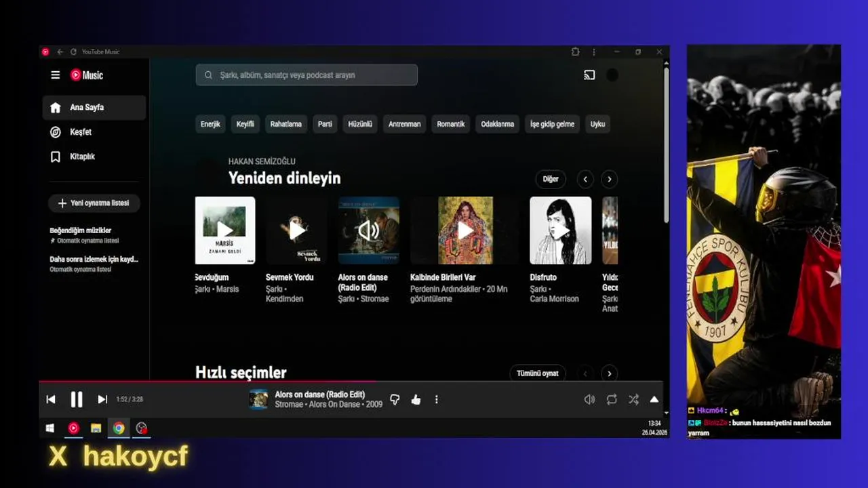Show previous items in Yeniden dinleyin
The height and width of the screenshot is (488, 868).
coord(585,179)
